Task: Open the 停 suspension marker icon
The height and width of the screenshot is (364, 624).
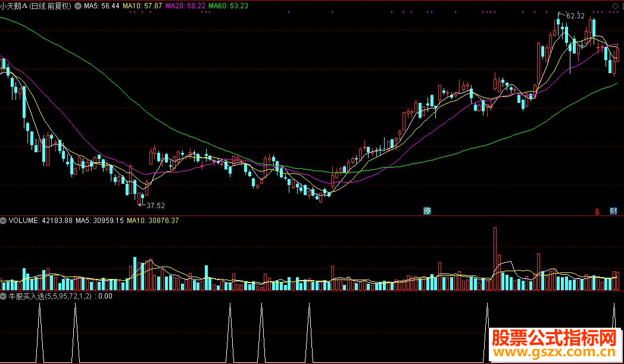Action: pos(427,211)
